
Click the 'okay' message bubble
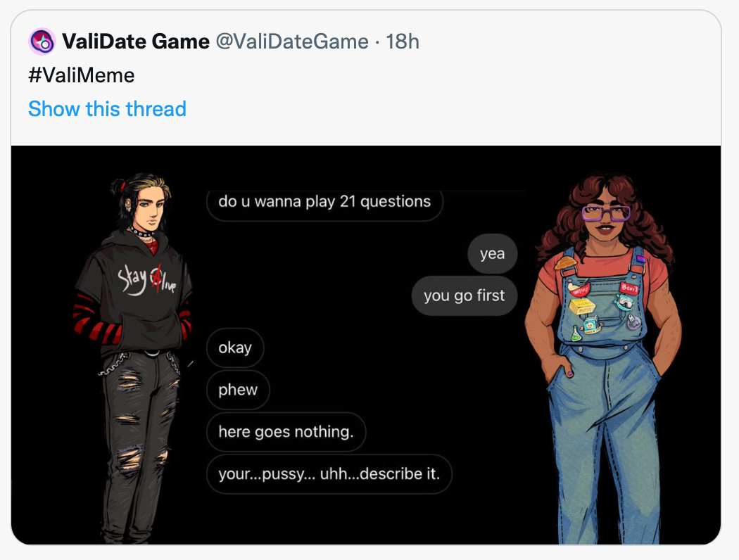[235, 348]
